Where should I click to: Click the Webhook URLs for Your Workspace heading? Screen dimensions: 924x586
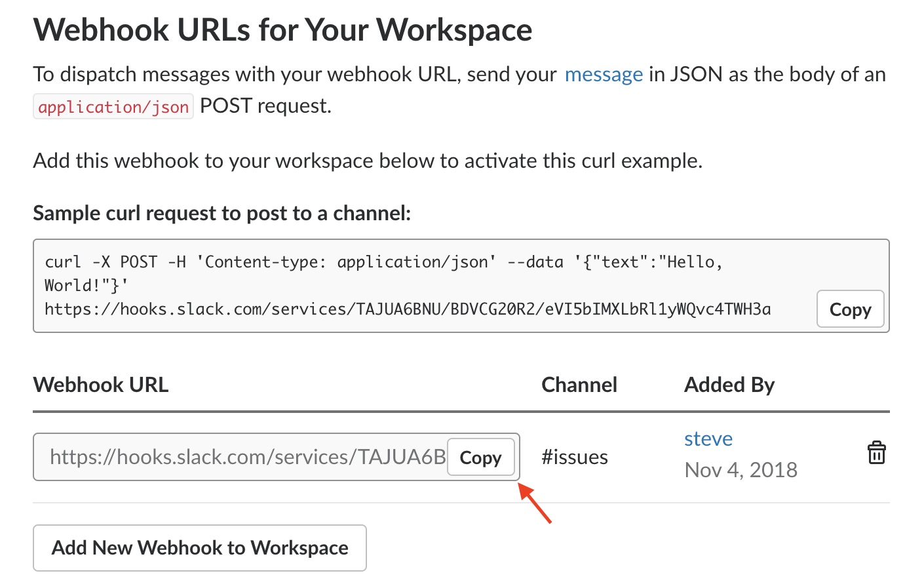coord(282,30)
